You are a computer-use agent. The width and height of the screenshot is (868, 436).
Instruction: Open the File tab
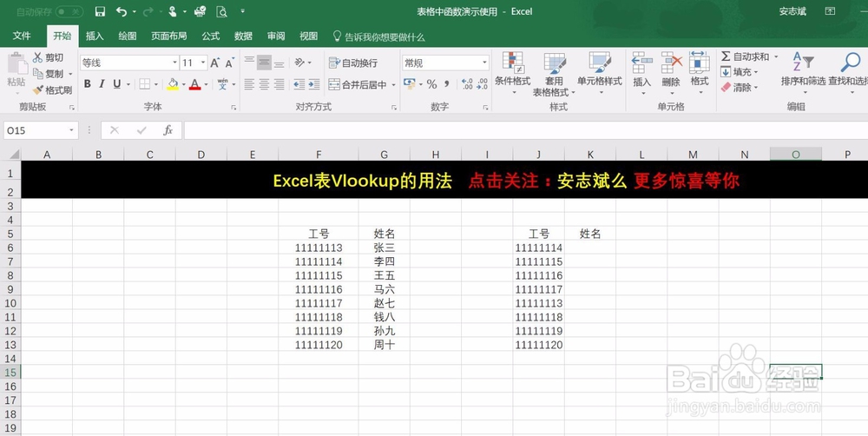coord(22,36)
